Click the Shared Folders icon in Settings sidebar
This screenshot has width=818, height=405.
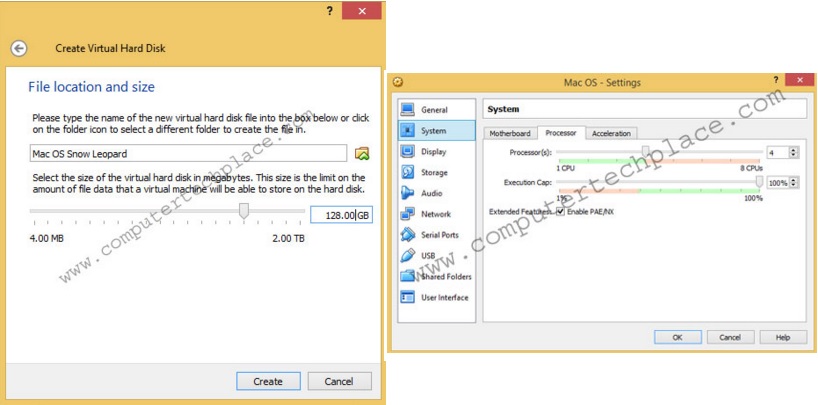pyautogui.click(x=407, y=277)
